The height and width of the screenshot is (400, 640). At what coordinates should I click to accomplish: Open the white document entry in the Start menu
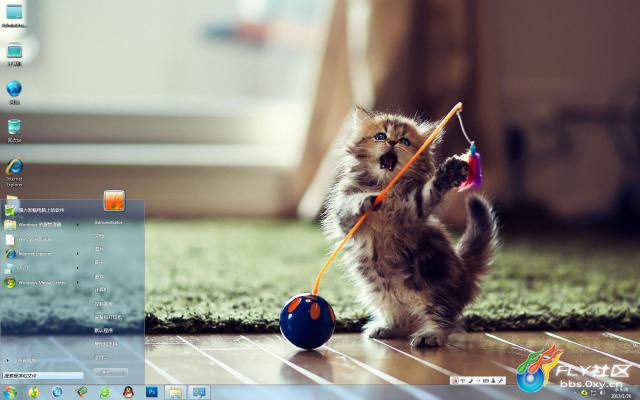pyautogui.click(x=41, y=239)
